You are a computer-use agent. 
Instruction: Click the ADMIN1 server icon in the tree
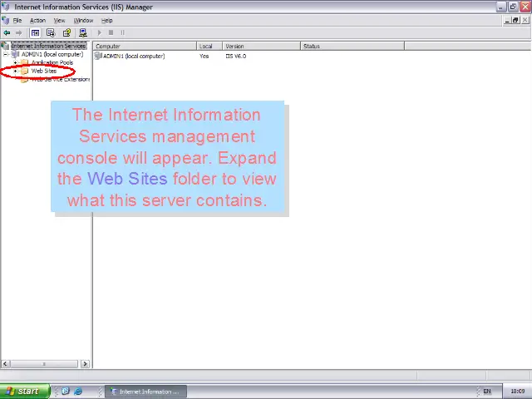pyautogui.click(x=15, y=54)
